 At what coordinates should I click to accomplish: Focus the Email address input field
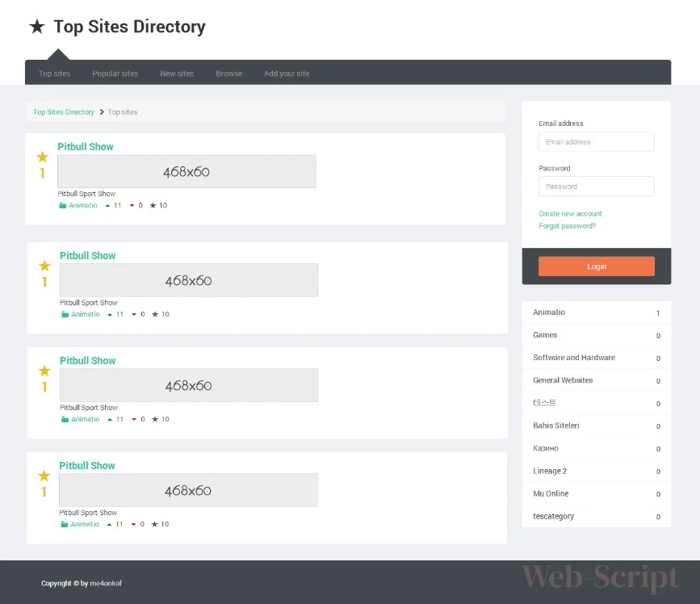tap(596, 142)
